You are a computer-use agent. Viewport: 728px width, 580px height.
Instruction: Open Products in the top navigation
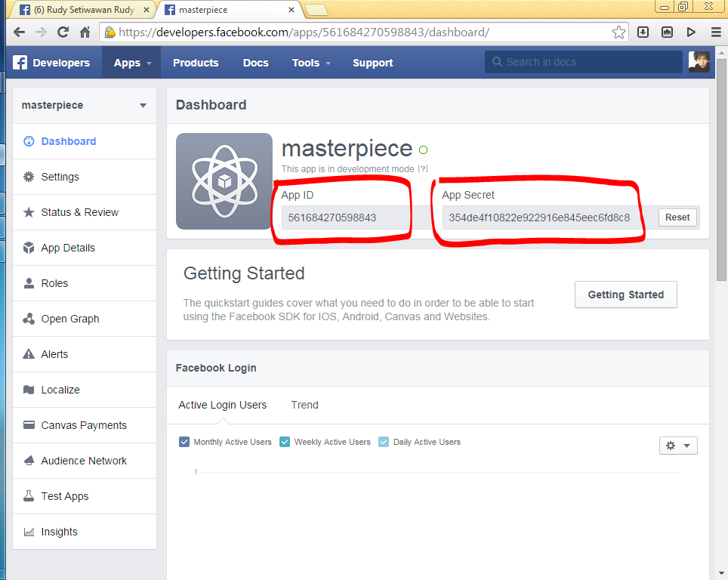coord(196,62)
